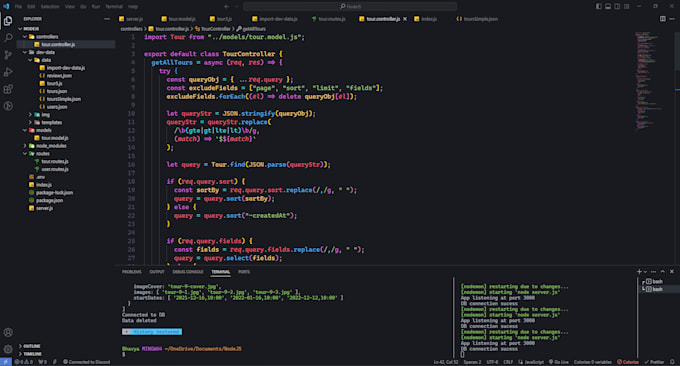The image size is (680, 366).
Task: Click the CRLF end of line button
Action: tap(508, 362)
